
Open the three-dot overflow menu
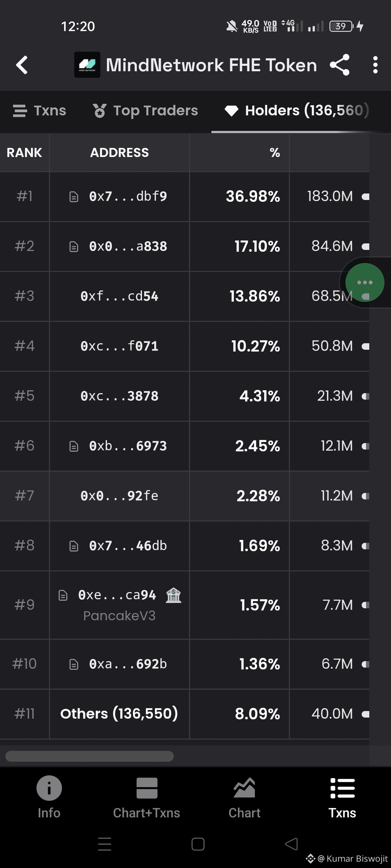(375, 65)
